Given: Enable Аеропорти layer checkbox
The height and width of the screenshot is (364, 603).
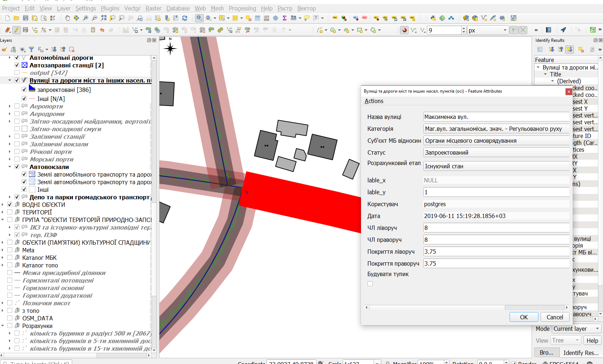Looking at the screenshot, I should click(x=17, y=106).
